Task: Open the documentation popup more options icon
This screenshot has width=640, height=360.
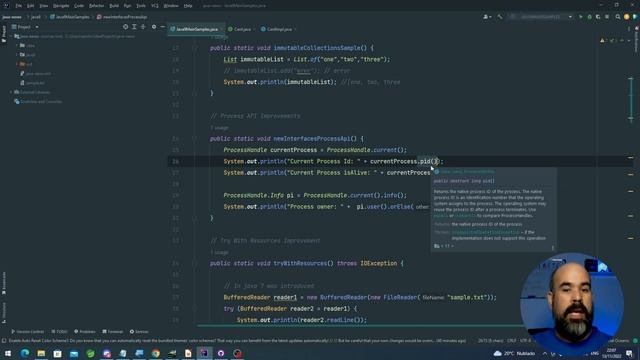Action: tap(553, 247)
